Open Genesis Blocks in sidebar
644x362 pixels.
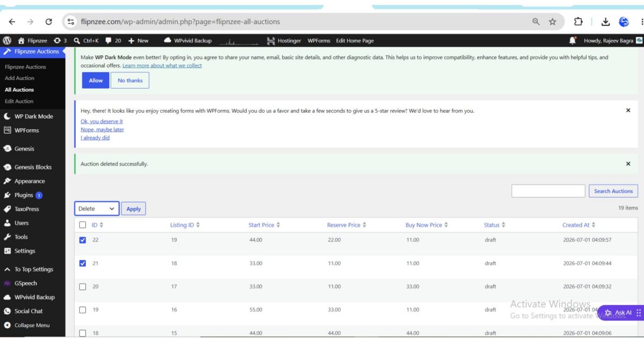pyautogui.click(x=33, y=167)
